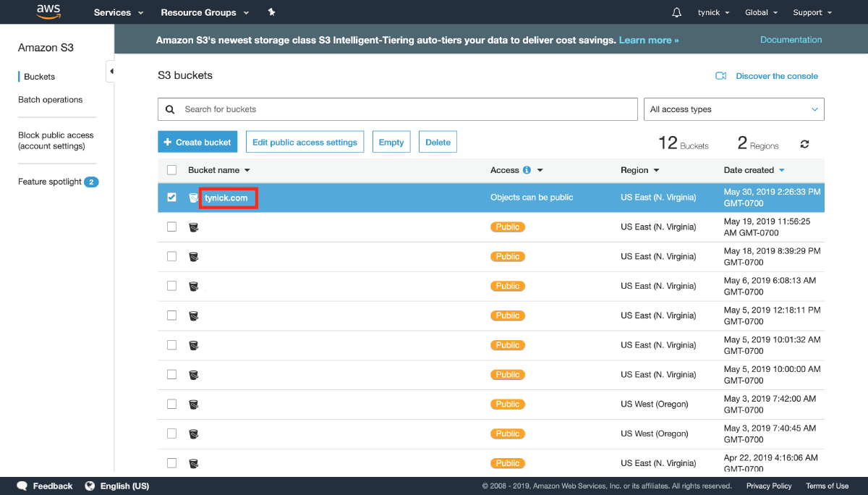Check the Apr 22, 2019 bucket checkbox
This screenshot has width=868, height=495.
[x=171, y=463]
